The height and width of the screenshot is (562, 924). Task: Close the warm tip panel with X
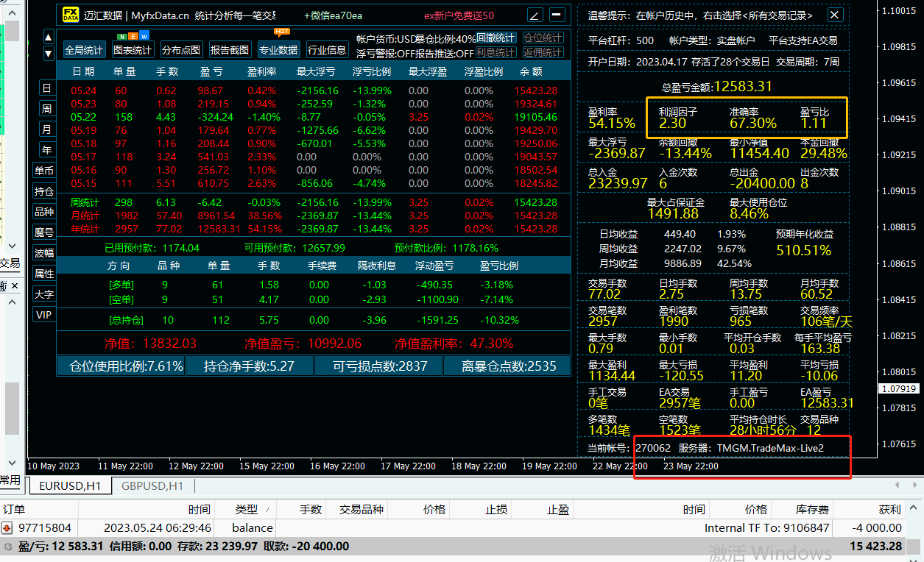834,15
